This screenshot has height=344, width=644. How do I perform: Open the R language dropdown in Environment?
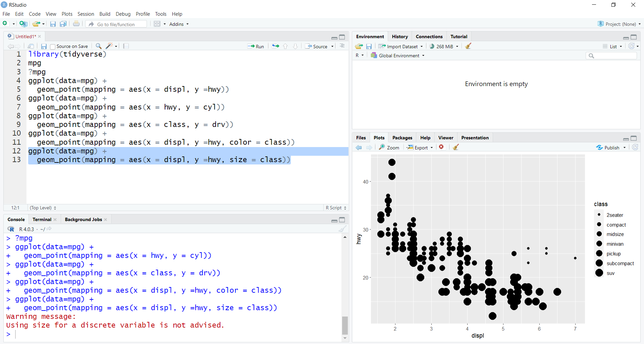(x=360, y=56)
